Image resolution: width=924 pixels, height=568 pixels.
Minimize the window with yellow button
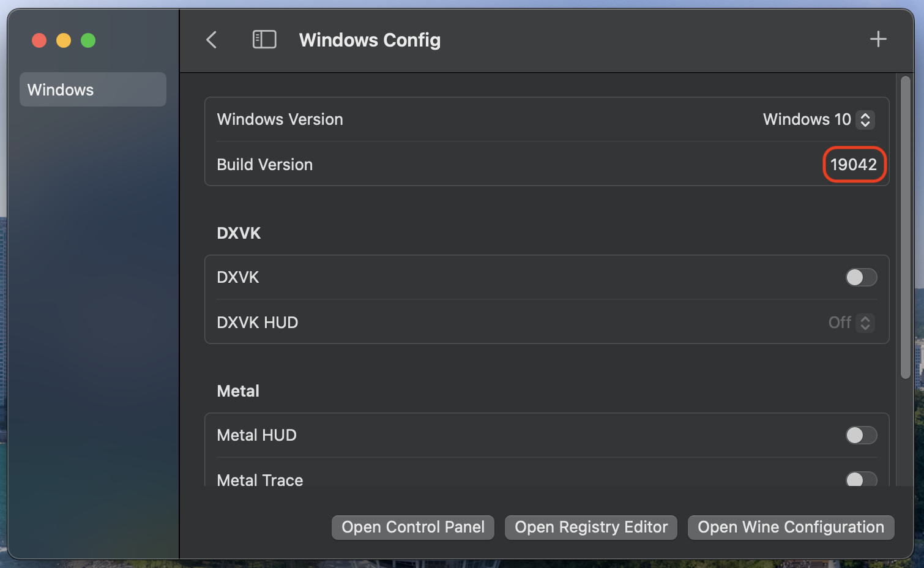[x=64, y=40]
